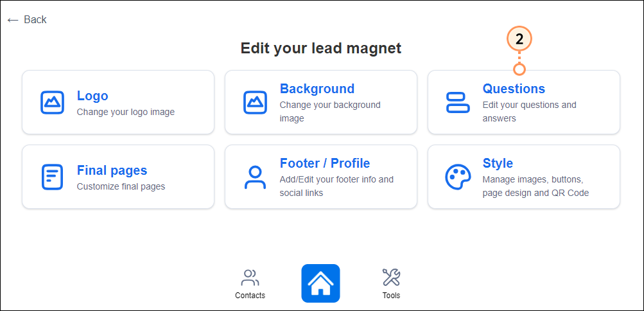Click the 'Edit your lead magnet' heading

click(321, 48)
